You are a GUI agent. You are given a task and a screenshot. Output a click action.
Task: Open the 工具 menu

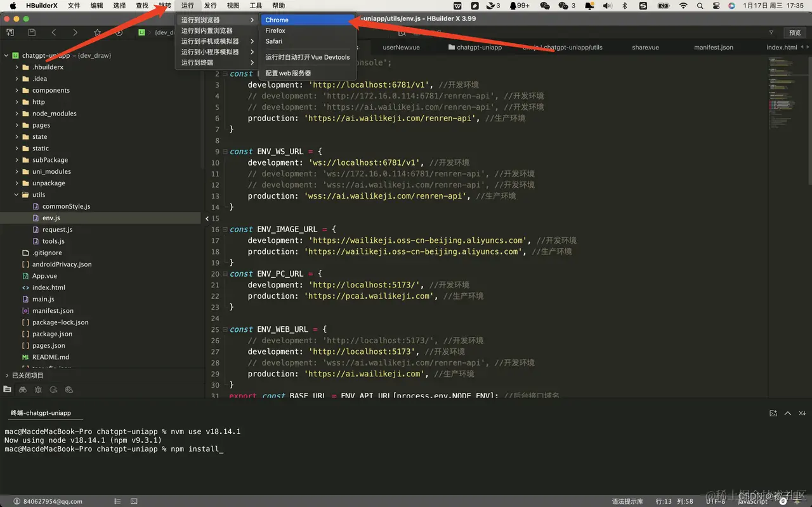256,6
